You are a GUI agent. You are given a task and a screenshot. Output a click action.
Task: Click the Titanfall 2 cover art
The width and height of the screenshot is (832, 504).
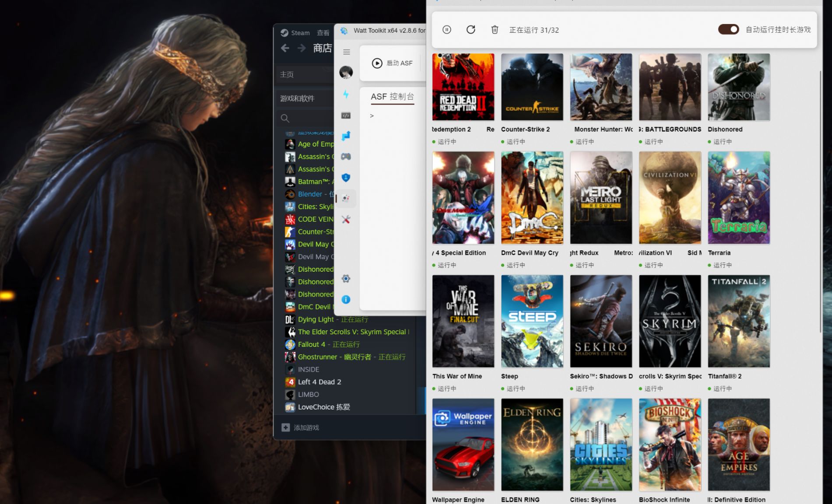739,321
